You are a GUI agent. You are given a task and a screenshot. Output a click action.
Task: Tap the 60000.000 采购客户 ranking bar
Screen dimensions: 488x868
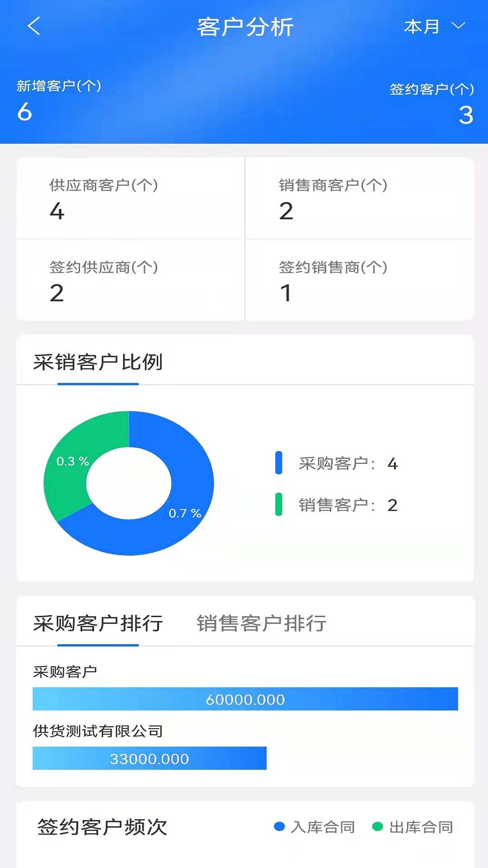(x=245, y=699)
